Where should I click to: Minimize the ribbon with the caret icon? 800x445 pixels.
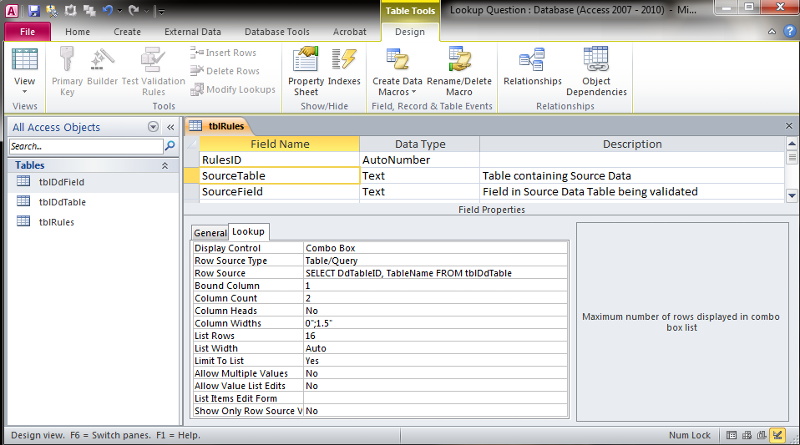772,32
